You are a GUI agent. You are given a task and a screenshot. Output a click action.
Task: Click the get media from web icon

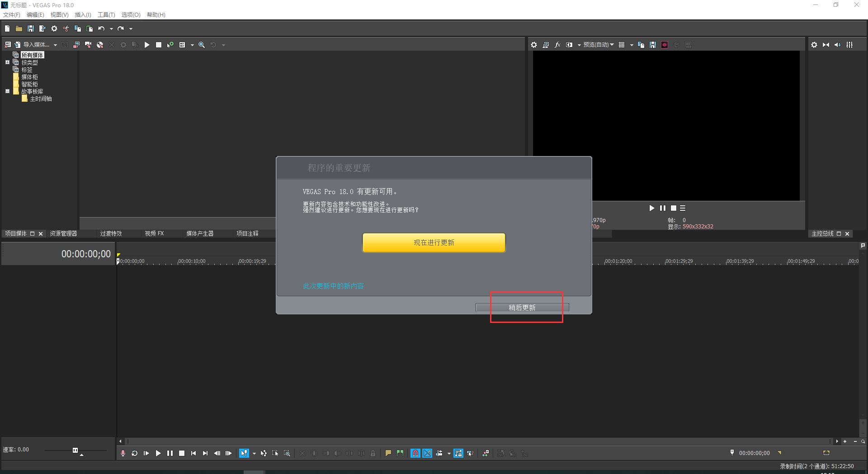(x=100, y=45)
